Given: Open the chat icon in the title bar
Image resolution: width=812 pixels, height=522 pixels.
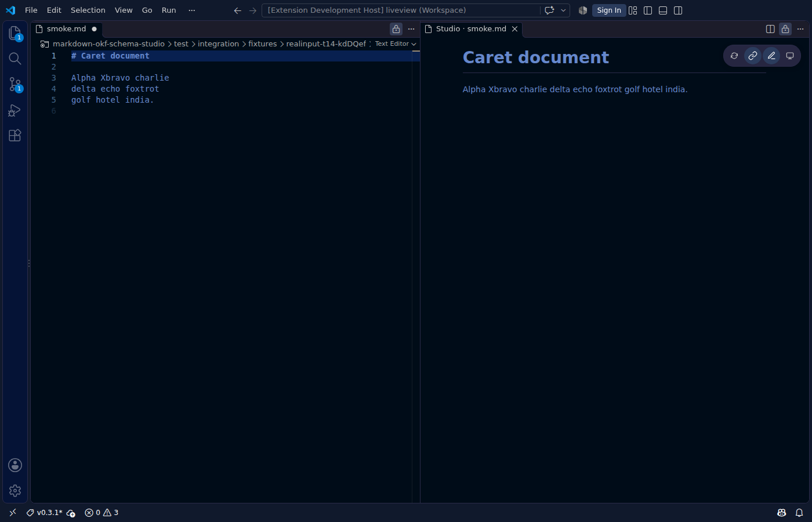Looking at the screenshot, I should (x=549, y=10).
